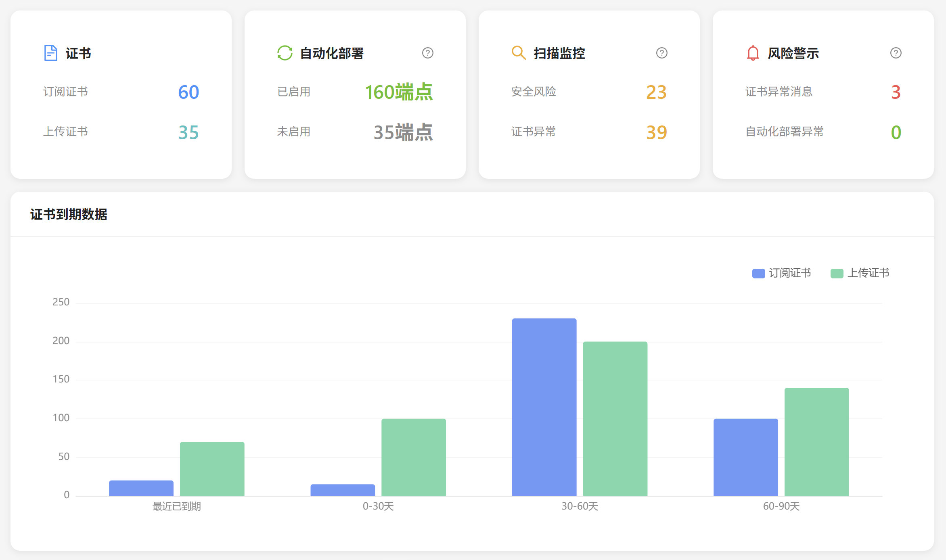Click the 安全风险 count 23
Image resolution: width=946 pixels, height=560 pixels.
click(656, 92)
